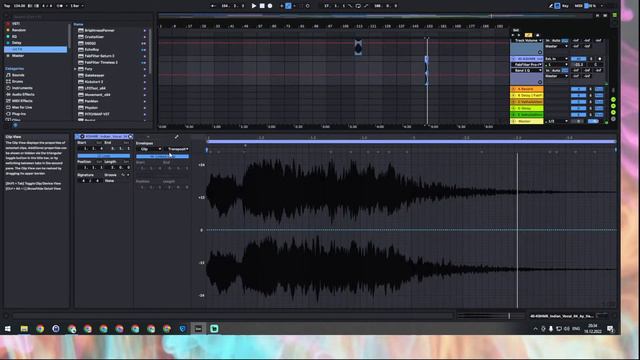640x360 pixels.
Task: Arm the selected vocal track for recording
Action: (x=600, y=59)
